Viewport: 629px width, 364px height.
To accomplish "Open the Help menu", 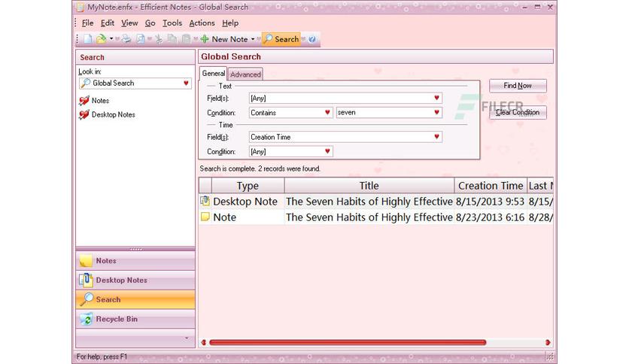I will pos(230,23).
